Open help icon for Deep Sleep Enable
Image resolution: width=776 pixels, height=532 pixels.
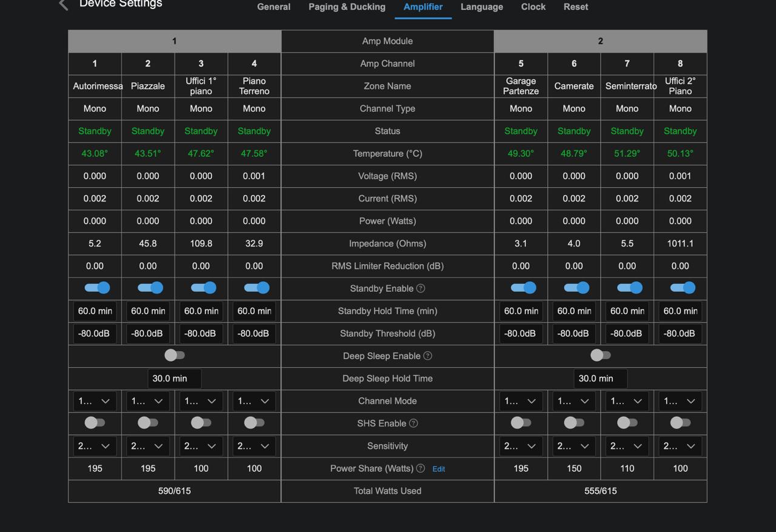coord(427,356)
